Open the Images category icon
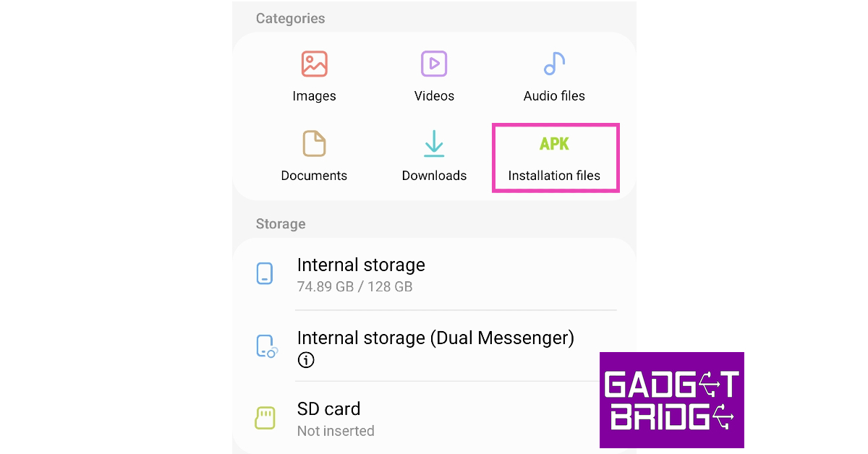Viewport: 868px width, 454px height. pyautogui.click(x=314, y=64)
